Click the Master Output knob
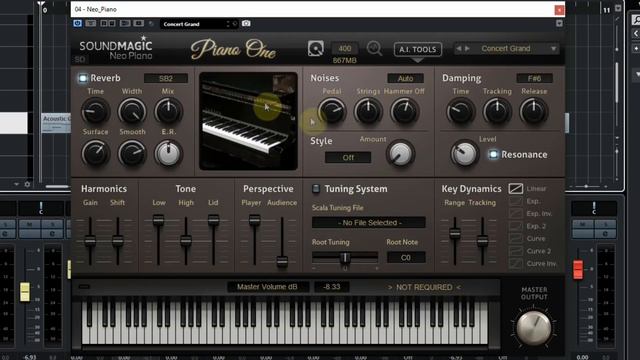The image size is (640, 360). pyautogui.click(x=534, y=328)
